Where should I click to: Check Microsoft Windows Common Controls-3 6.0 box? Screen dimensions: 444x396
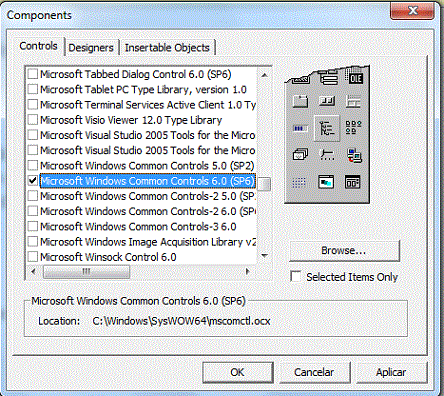pyautogui.click(x=33, y=226)
